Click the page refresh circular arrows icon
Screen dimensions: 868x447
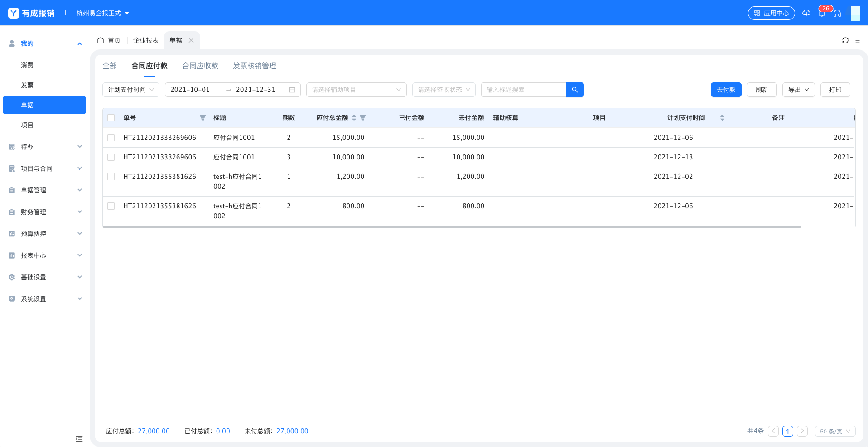pyautogui.click(x=845, y=40)
